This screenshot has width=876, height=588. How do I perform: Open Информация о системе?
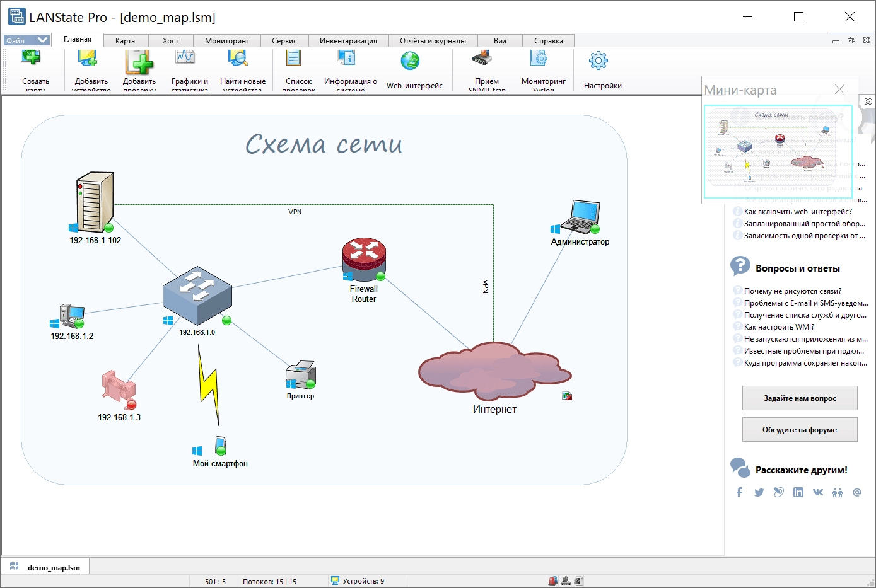click(x=346, y=58)
